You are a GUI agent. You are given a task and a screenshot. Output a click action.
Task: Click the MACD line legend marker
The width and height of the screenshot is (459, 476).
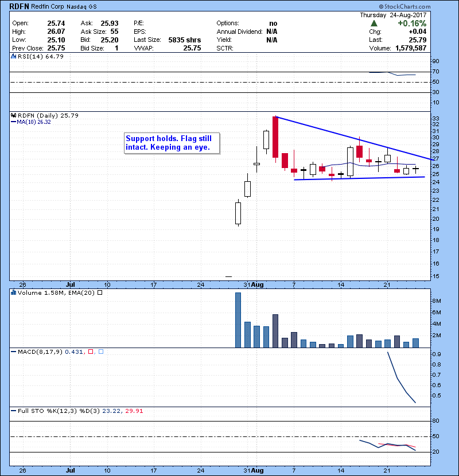pyautogui.click(x=13, y=352)
